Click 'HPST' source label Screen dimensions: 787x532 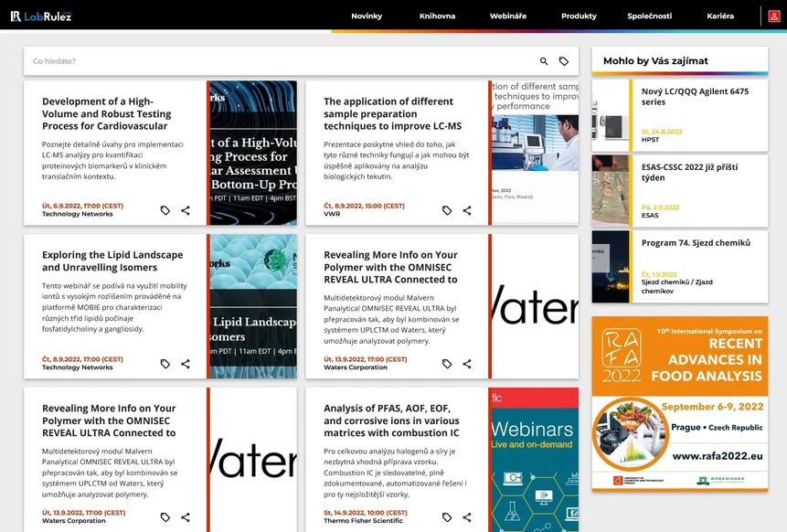click(x=650, y=140)
